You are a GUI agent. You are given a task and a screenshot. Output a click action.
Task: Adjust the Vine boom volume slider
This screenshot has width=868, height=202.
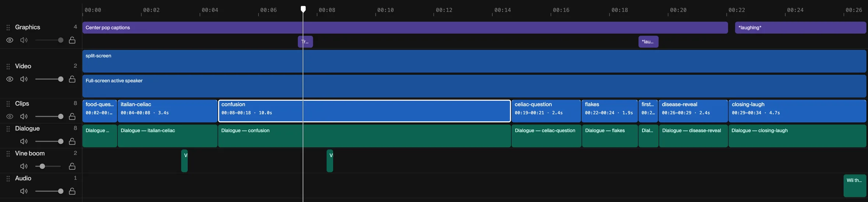coord(49,166)
